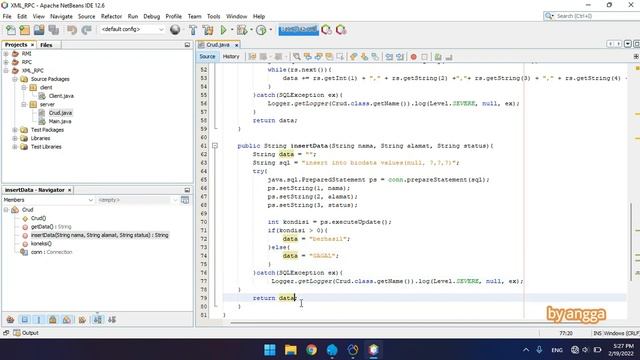Expand the RPC project node

(6, 62)
